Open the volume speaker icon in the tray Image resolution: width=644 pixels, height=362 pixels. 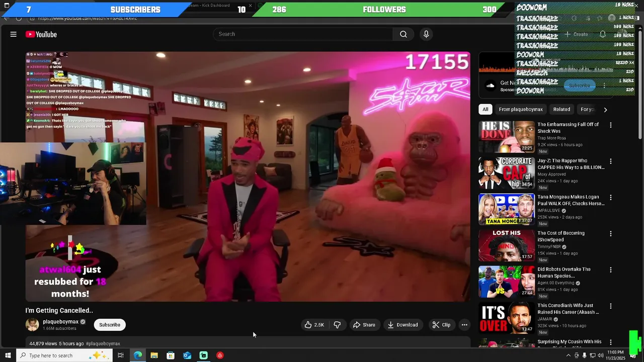600,355
